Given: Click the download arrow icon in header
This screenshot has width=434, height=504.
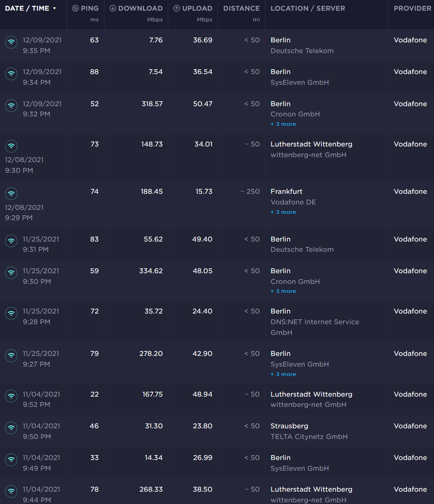Looking at the screenshot, I should pos(113,9).
